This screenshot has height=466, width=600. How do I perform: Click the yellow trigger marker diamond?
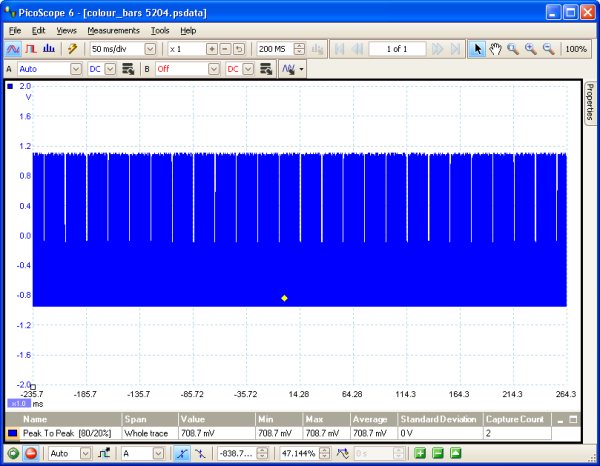click(284, 298)
